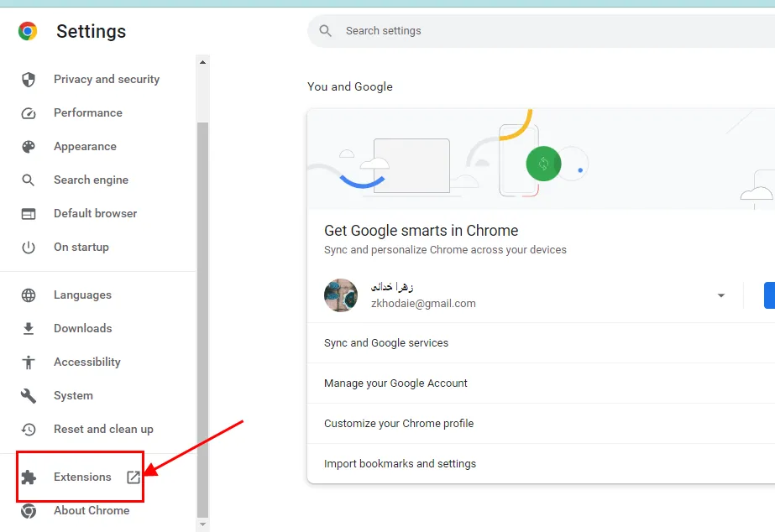Click the Reset and clean up clock icon

click(29, 430)
